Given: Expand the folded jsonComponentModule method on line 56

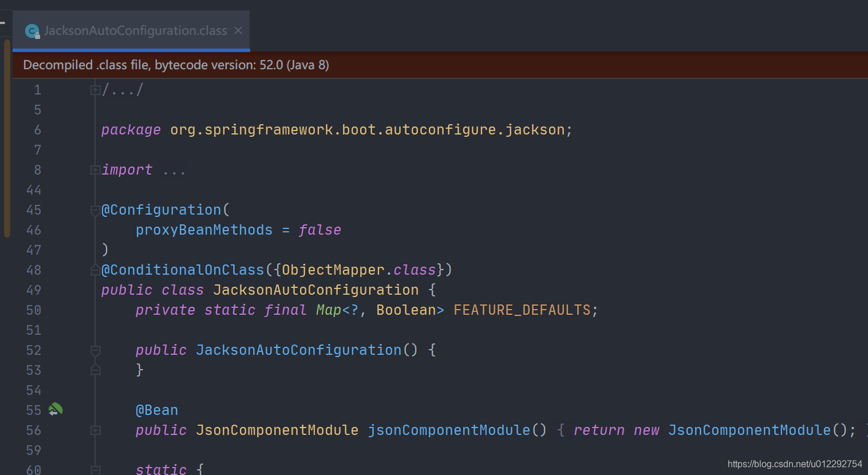Looking at the screenshot, I should pos(95,430).
